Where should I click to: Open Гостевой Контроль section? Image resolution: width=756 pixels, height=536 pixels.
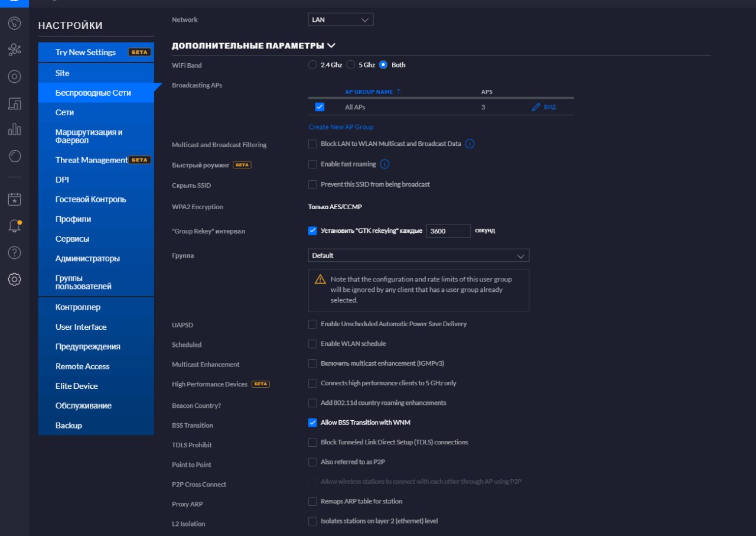[x=96, y=199]
